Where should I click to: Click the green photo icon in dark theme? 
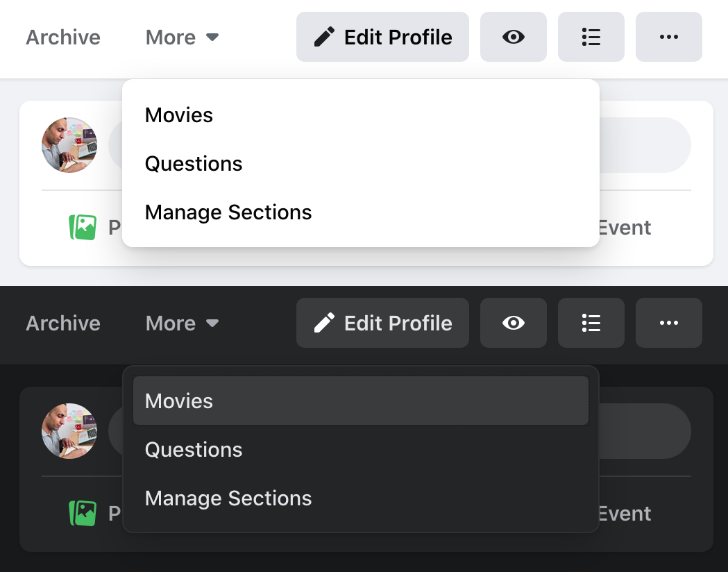(83, 513)
